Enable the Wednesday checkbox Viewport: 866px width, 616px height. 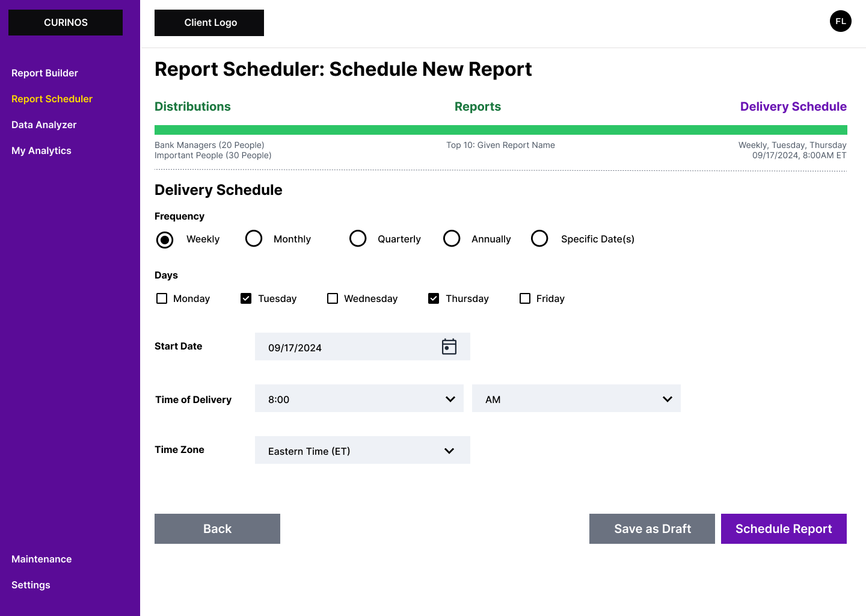(333, 298)
